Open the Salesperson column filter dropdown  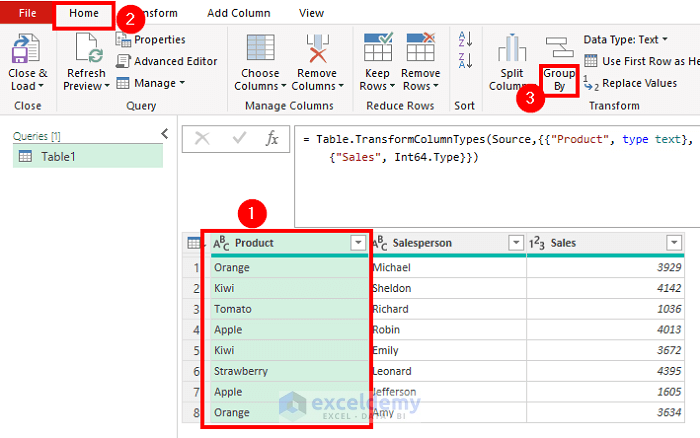516,243
